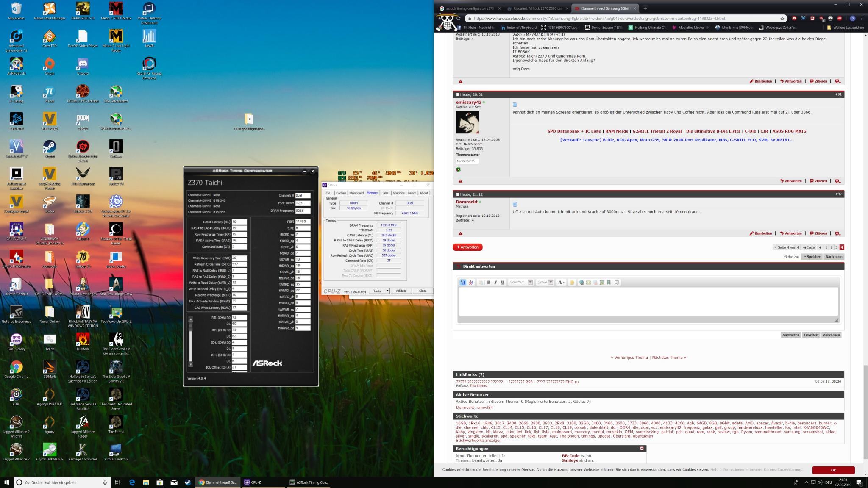The height and width of the screenshot is (488, 868).
Task: Click the red '+ Antworten' button
Action: tap(467, 247)
